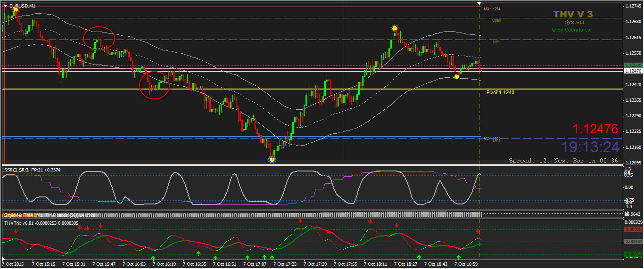644x269 pixels.
Task: Click the 7 Oct 2015 date on the time axis
Action: 13,264
